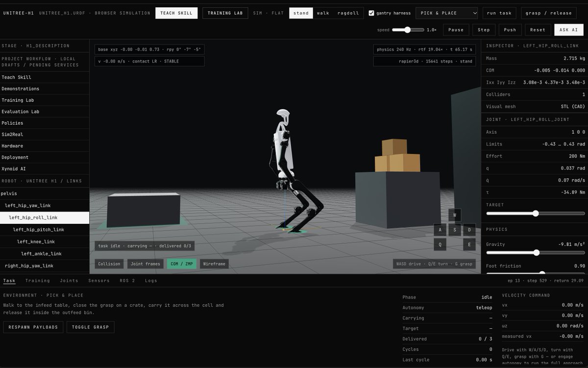The height and width of the screenshot is (368, 588).
Task: Toggle the gantry harness checkbox
Action: pos(371,13)
